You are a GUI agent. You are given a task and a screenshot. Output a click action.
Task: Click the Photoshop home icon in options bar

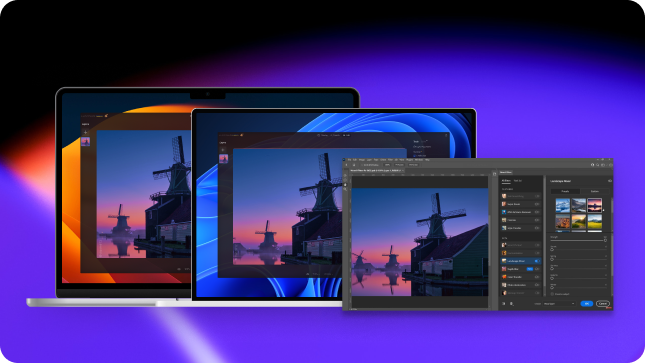[x=346, y=165]
